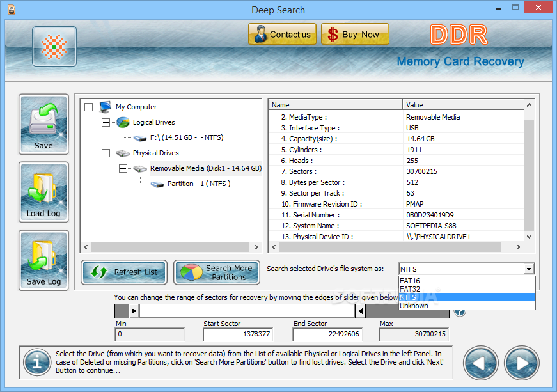The image size is (557, 392).
Task: Click the Save Log folder button
Action: [x=43, y=260]
